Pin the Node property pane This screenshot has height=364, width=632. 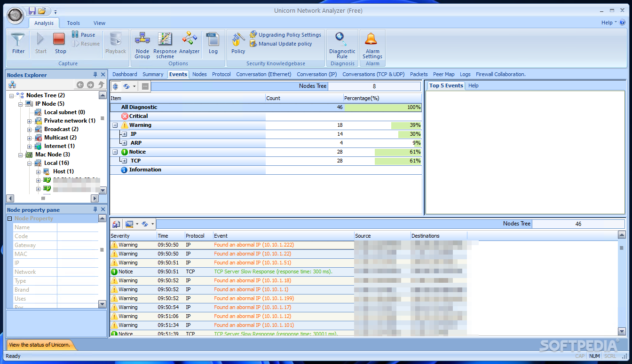pos(95,209)
